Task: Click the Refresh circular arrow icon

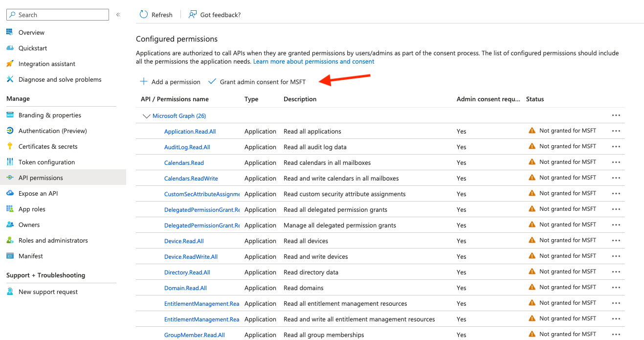Action: tap(144, 15)
